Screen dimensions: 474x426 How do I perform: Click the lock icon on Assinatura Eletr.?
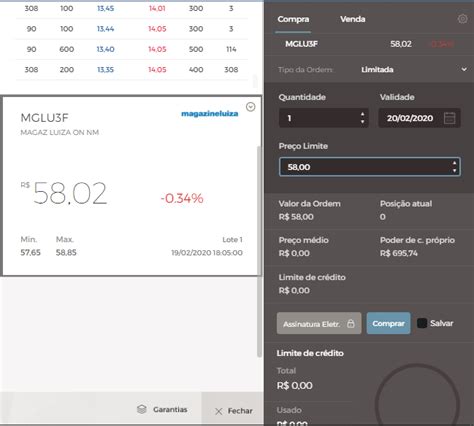coord(351,323)
